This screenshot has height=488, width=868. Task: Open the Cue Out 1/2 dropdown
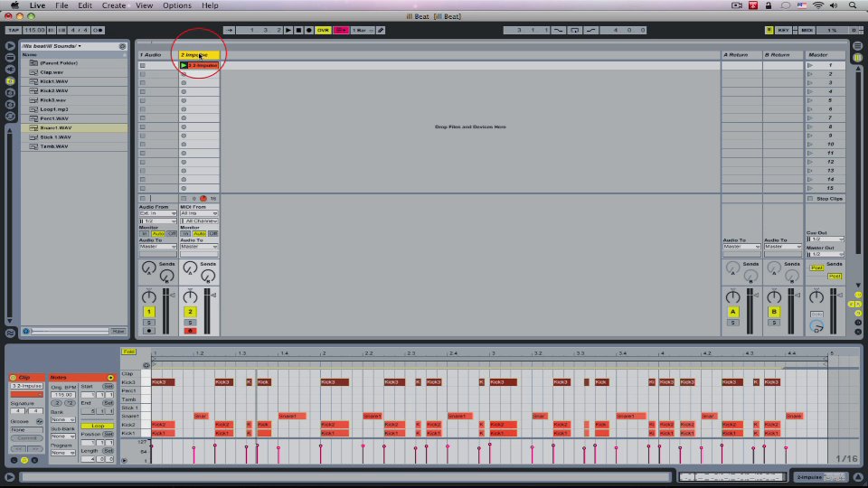825,239
